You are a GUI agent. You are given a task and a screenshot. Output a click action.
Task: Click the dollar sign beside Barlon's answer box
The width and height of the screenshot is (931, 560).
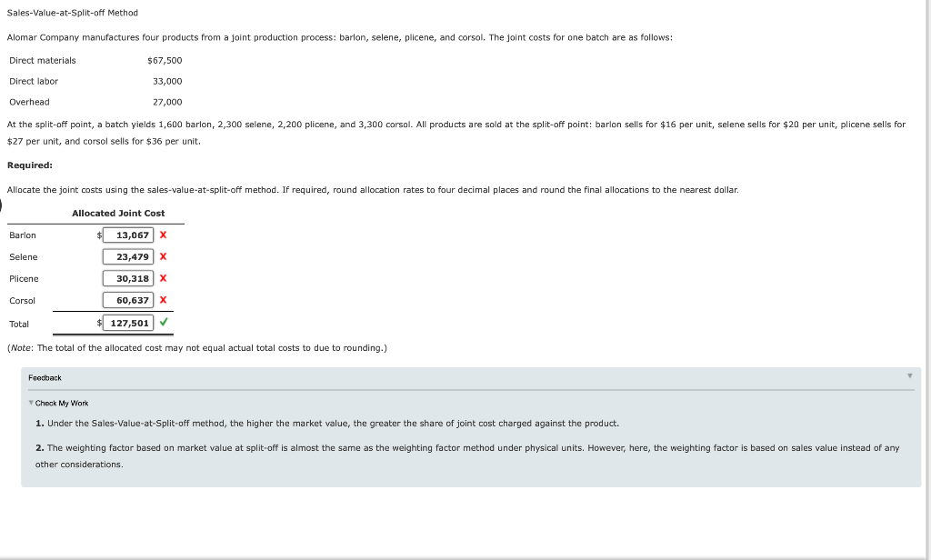[97, 235]
